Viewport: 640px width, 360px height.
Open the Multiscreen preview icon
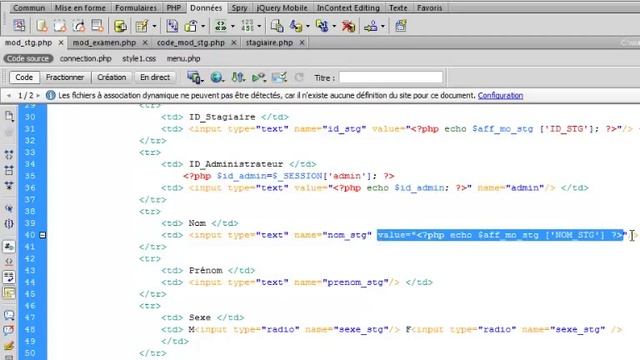click(195, 77)
